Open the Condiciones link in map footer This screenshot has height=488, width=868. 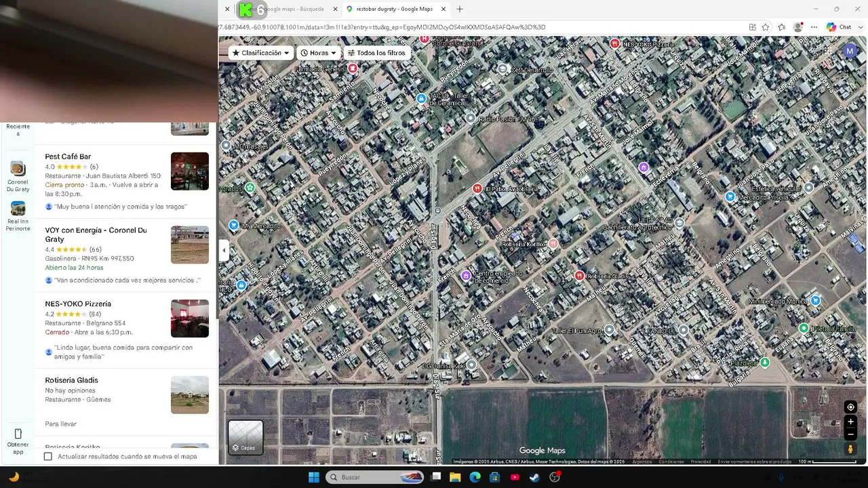point(671,462)
